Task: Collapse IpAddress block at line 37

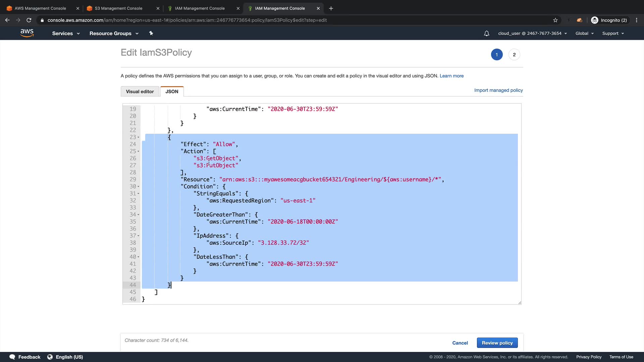Action: (138, 236)
